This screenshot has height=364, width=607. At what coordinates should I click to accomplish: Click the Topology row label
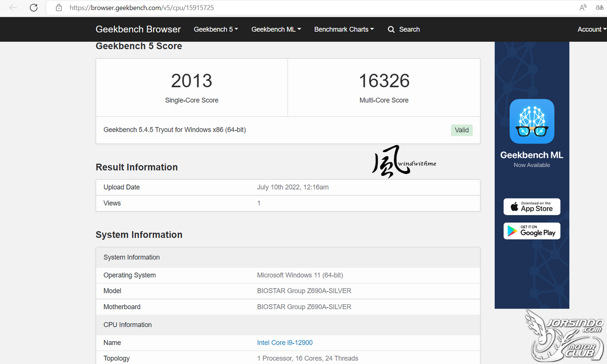point(117,358)
